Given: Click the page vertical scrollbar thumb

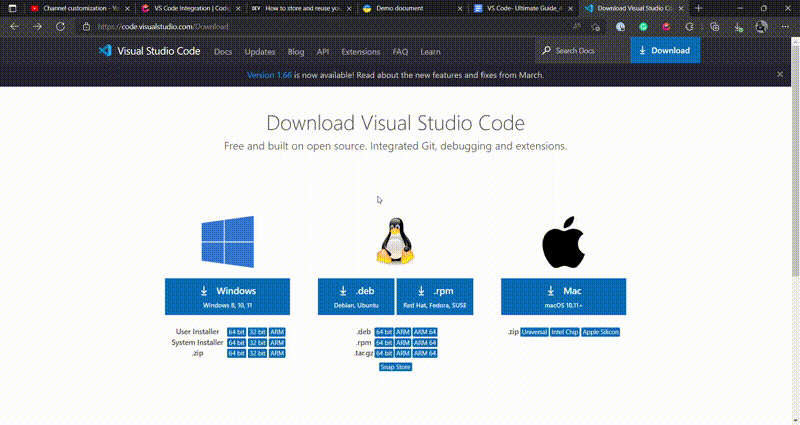Looking at the screenshot, I should pyautogui.click(x=795, y=161).
